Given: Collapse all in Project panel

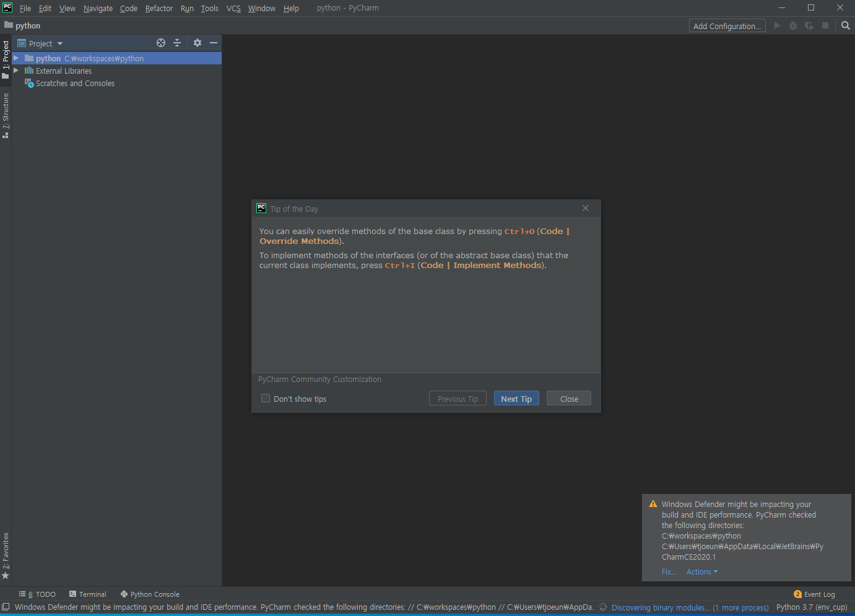Looking at the screenshot, I should [x=177, y=43].
